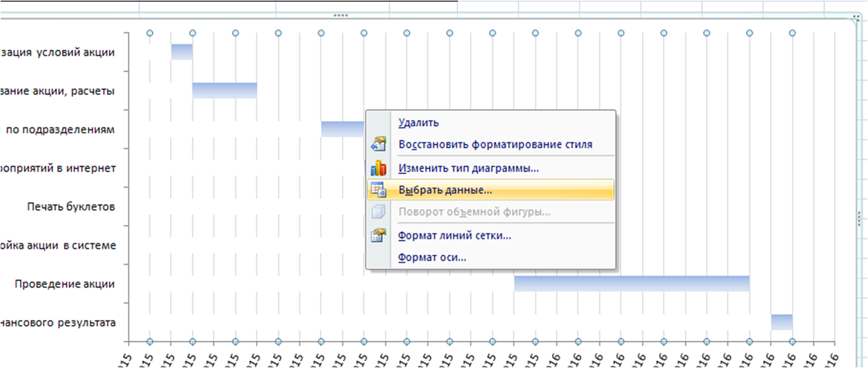Click the icon beside "Восстановить форматирование стиля"
This screenshot has height=368, width=868.
pyautogui.click(x=378, y=144)
